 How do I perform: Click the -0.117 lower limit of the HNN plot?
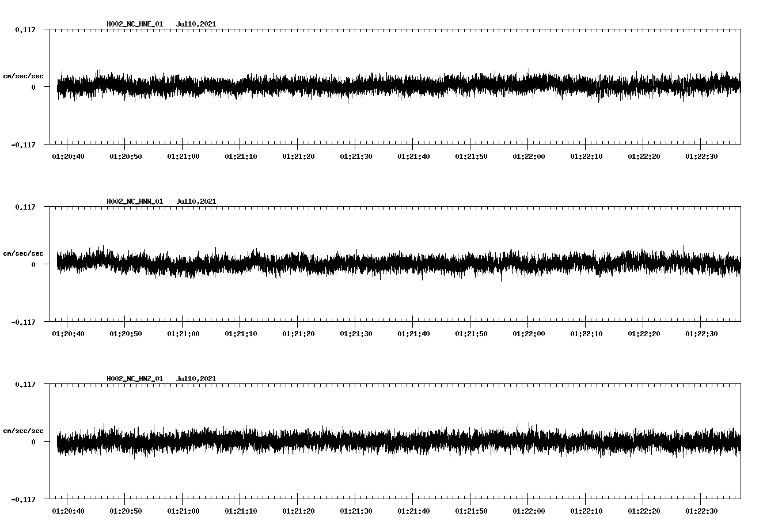tap(23, 322)
